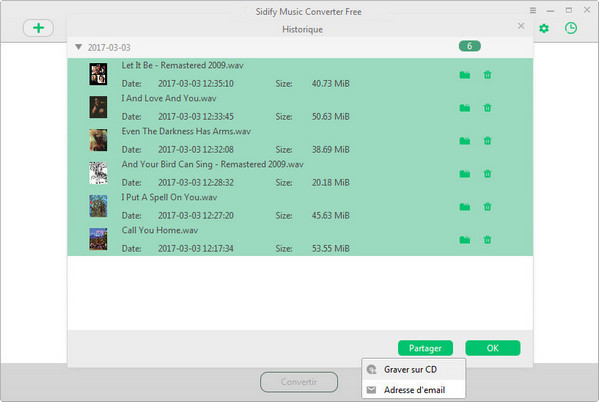Click the Partager share button
599x402 pixels.
425,348
